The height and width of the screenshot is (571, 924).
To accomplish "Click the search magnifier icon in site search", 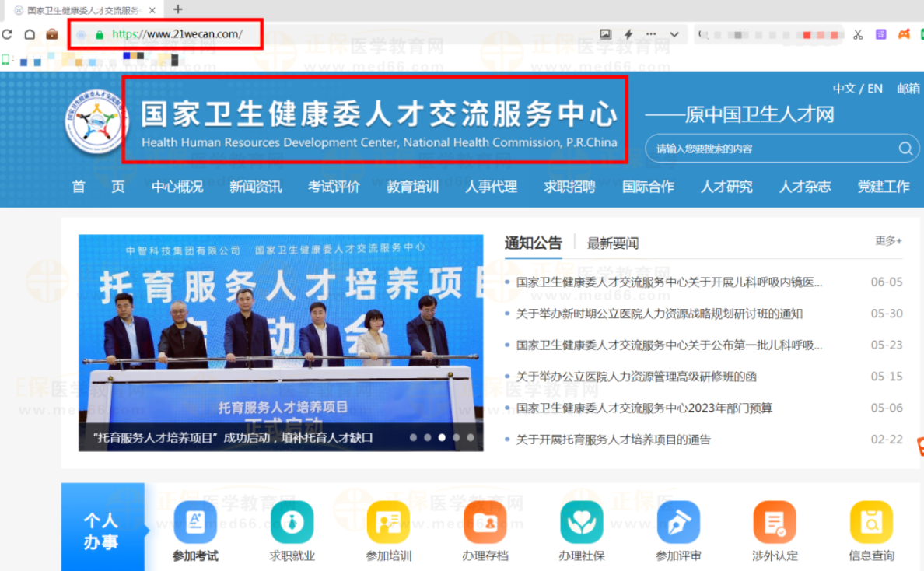I will click(x=905, y=149).
